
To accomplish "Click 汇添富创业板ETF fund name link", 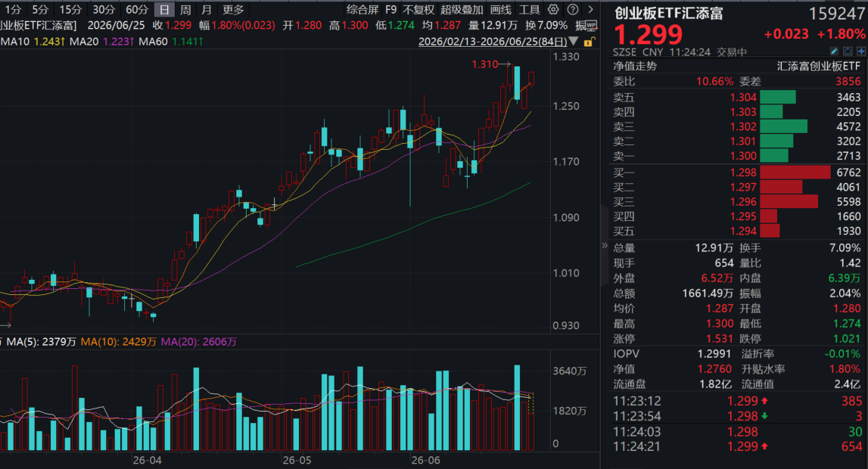I will tap(819, 67).
